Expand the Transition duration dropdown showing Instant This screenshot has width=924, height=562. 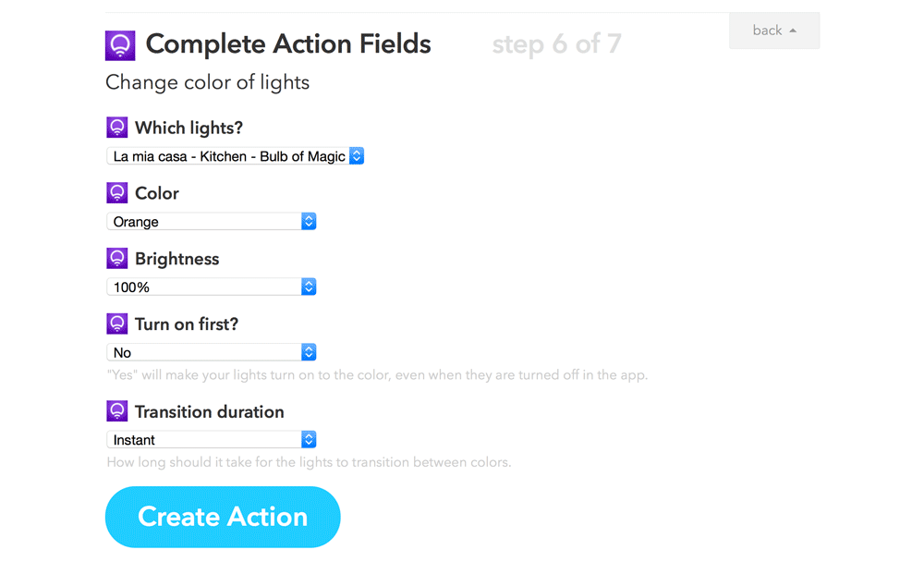coord(212,440)
